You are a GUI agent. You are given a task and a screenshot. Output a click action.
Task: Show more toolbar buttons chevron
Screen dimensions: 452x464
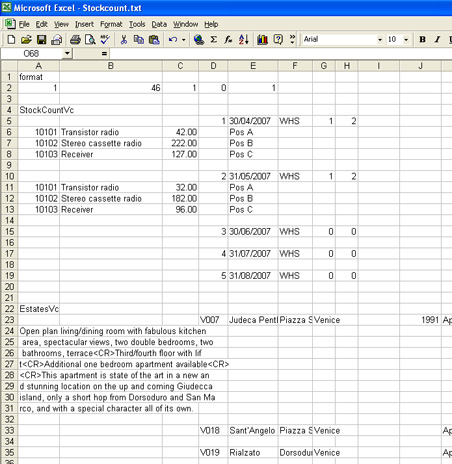(x=292, y=39)
